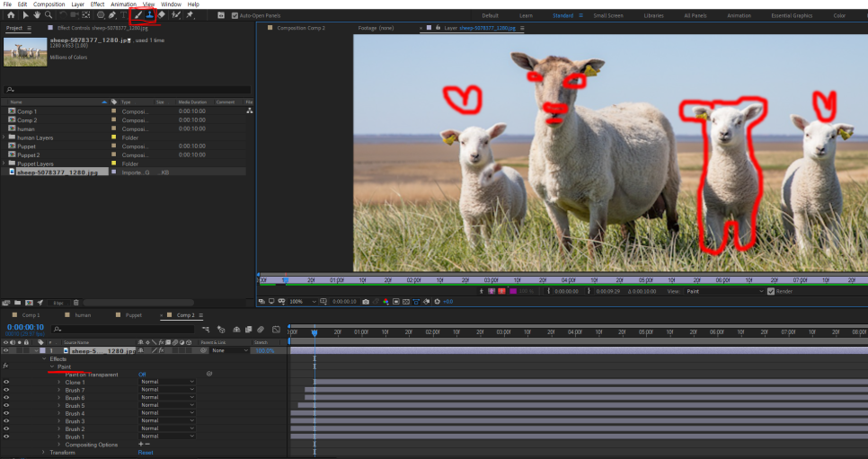
Task: Click the timeline current time 0:00:00:10
Action: (x=25, y=327)
